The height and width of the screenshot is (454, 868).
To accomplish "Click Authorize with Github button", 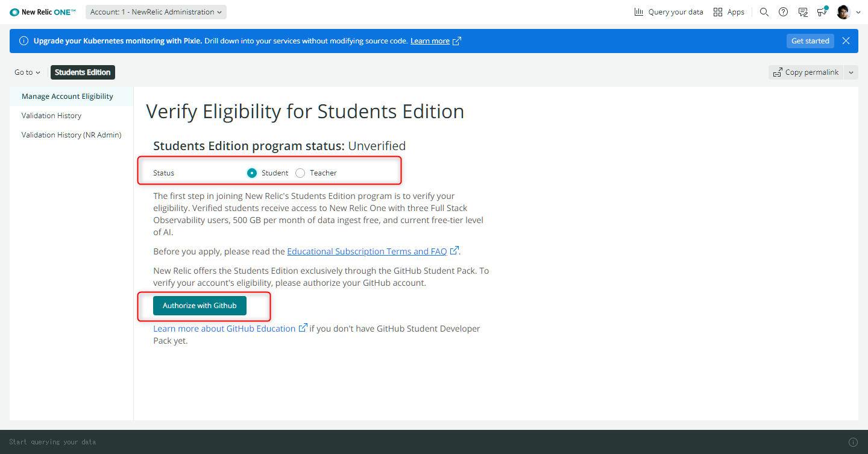I will tap(200, 306).
